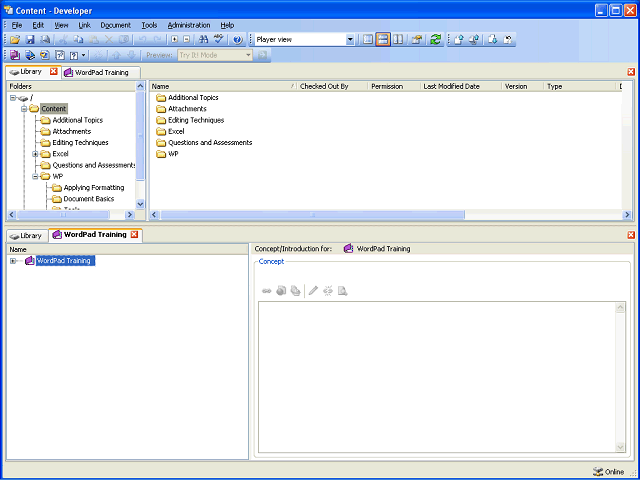Sort by the Type column header

580,87
